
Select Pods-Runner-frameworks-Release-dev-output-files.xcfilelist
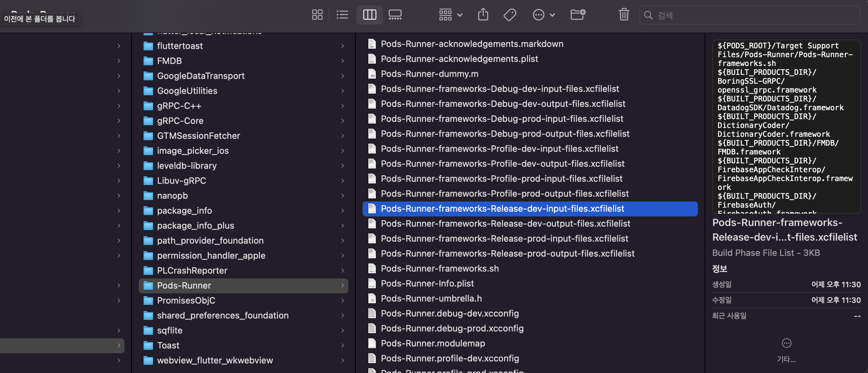coord(530,224)
